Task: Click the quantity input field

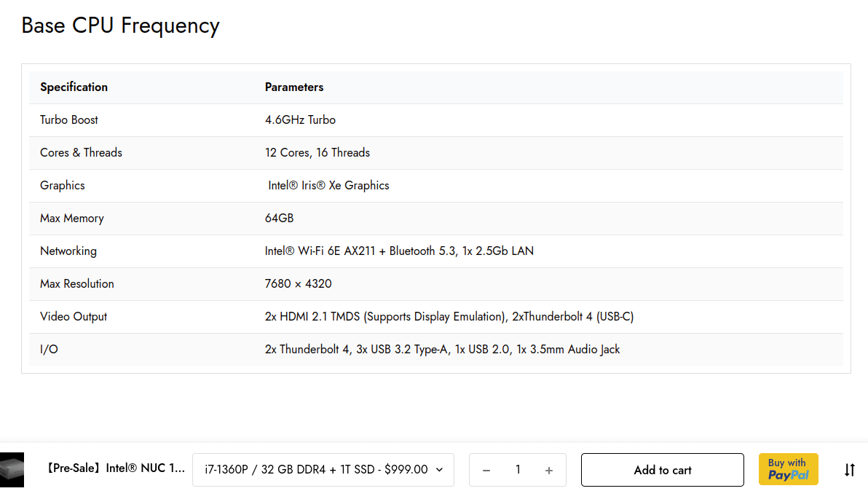Action: [518, 470]
